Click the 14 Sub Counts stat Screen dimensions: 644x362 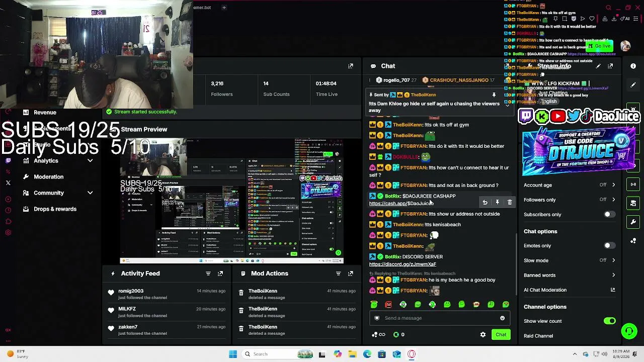pyautogui.click(x=276, y=88)
